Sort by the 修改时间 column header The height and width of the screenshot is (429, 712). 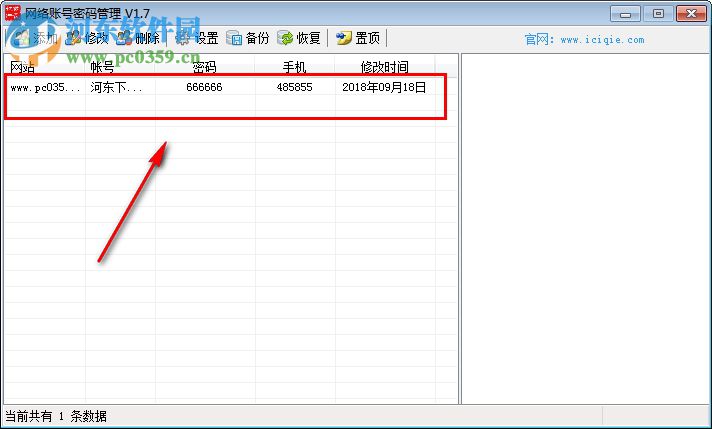tap(385, 67)
